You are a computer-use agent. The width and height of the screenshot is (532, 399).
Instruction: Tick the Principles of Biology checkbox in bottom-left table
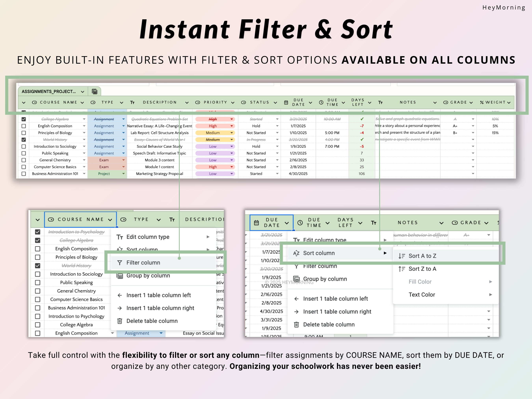[x=37, y=257]
